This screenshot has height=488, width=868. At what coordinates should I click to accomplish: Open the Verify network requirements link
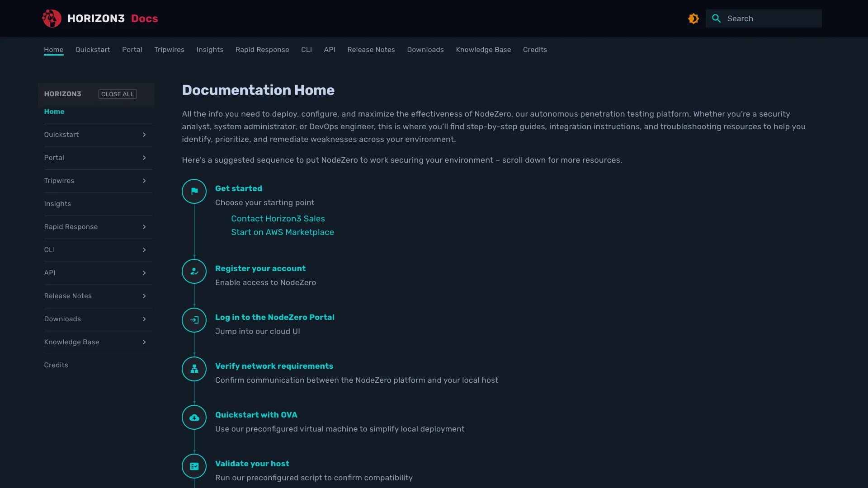click(x=274, y=366)
